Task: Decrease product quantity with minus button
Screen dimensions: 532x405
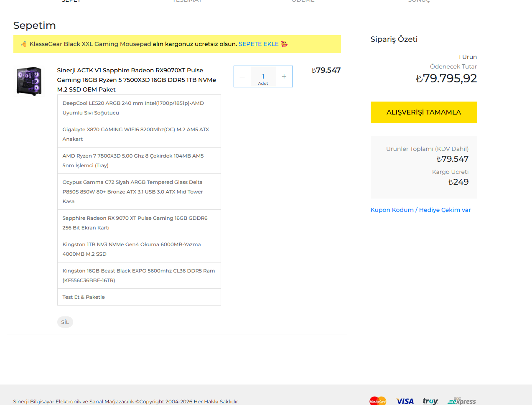Action: pyautogui.click(x=242, y=76)
